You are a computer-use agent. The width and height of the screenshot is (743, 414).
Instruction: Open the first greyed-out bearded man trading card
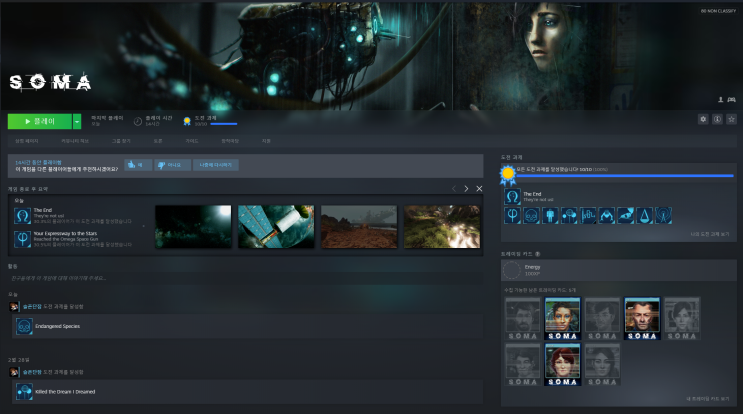(523, 319)
